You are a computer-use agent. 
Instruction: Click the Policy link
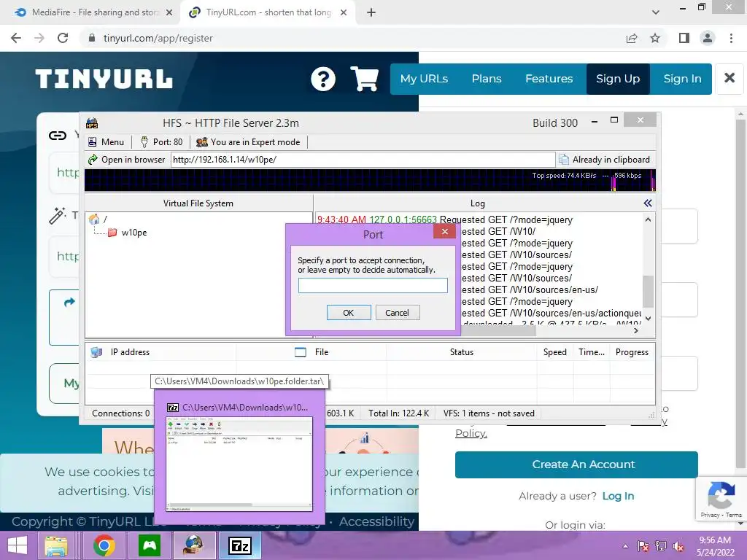[x=471, y=433]
